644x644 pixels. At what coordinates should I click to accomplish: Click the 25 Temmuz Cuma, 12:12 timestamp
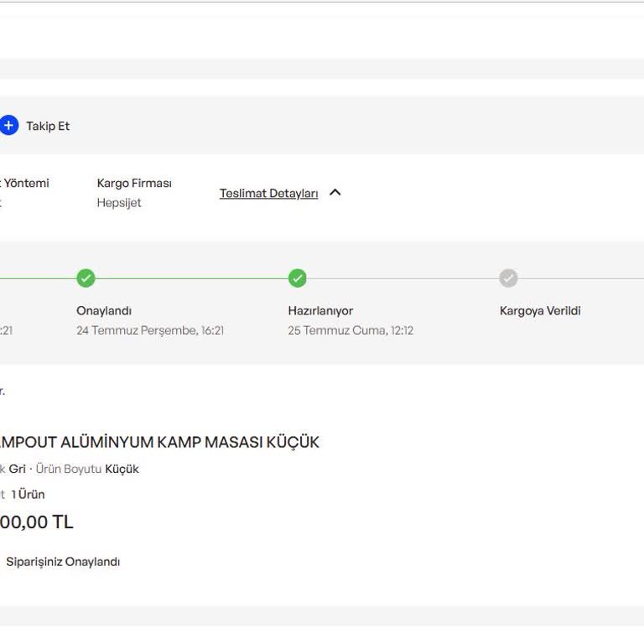351,330
